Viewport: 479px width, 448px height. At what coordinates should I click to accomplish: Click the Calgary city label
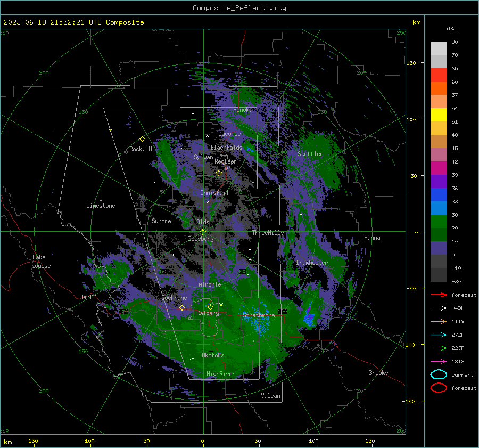pos(208,313)
